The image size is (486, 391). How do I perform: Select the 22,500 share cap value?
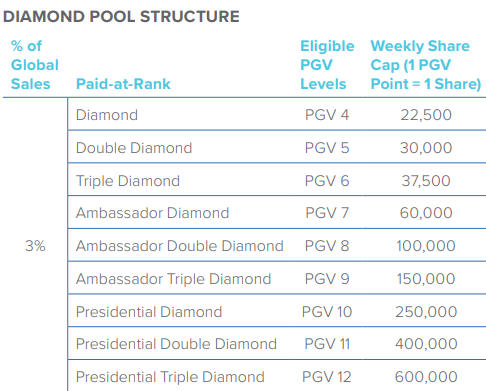(x=426, y=115)
